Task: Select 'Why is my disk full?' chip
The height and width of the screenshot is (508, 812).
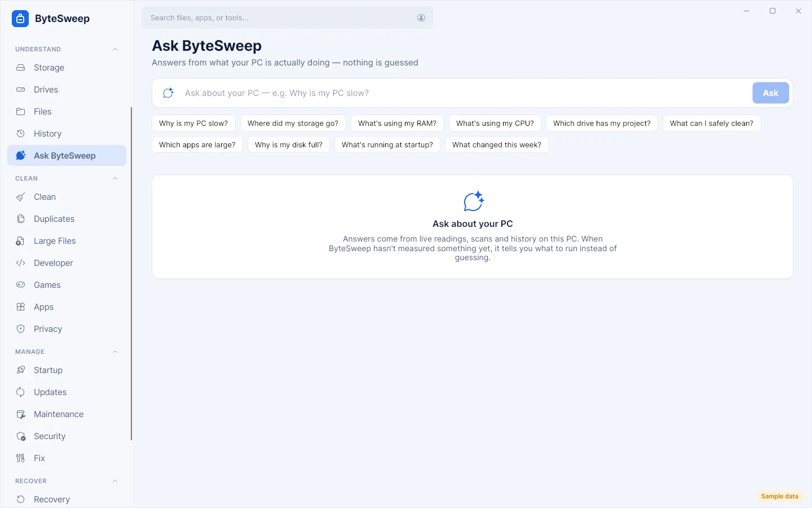Action: pyautogui.click(x=289, y=145)
